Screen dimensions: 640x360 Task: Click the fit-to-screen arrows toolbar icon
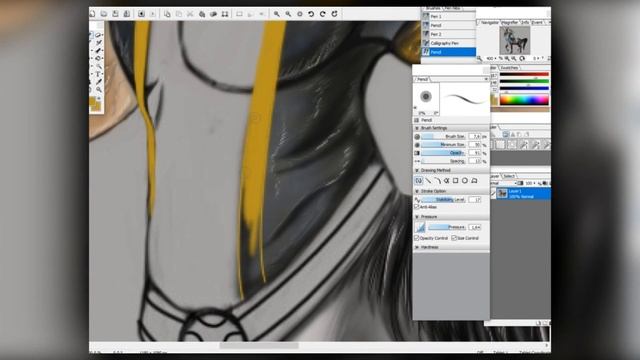point(225,14)
